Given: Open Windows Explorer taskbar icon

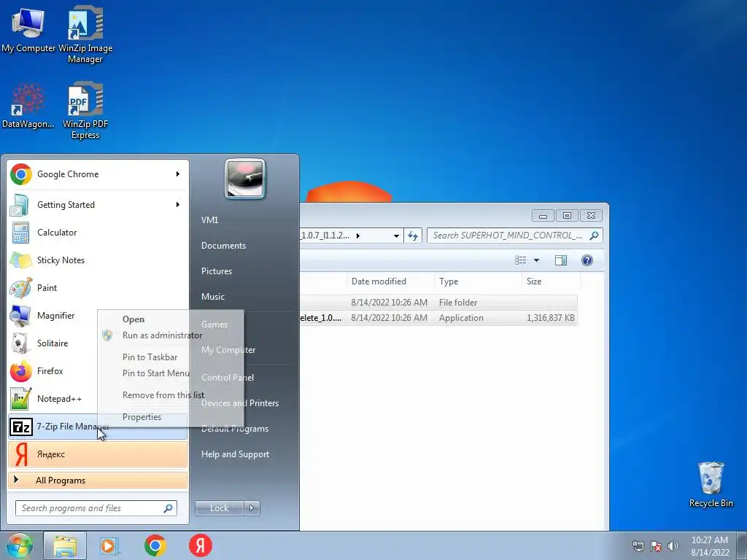Looking at the screenshot, I should [x=65, y=545].
